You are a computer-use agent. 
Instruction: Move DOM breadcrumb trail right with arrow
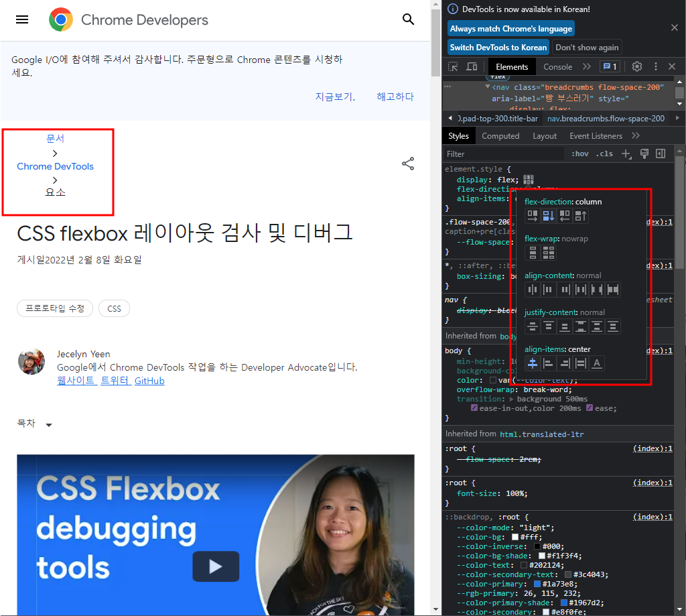click(x=678, y=118)
